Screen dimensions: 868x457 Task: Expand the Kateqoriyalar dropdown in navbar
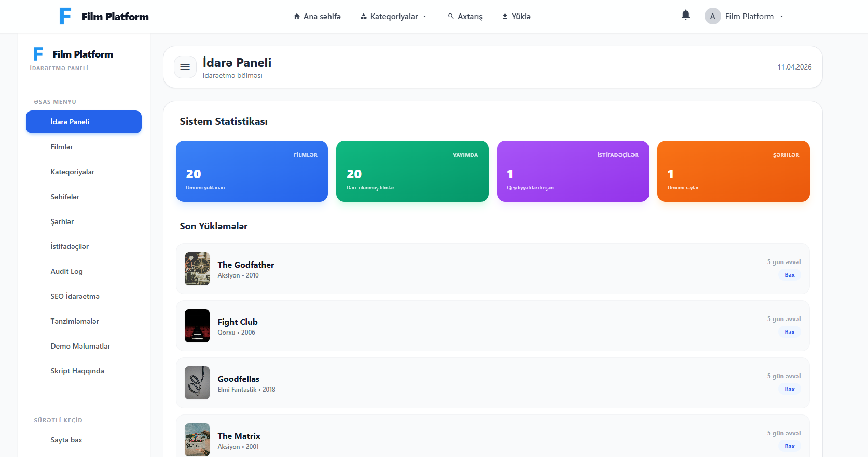pyautogui.click(x=394, y=17)
